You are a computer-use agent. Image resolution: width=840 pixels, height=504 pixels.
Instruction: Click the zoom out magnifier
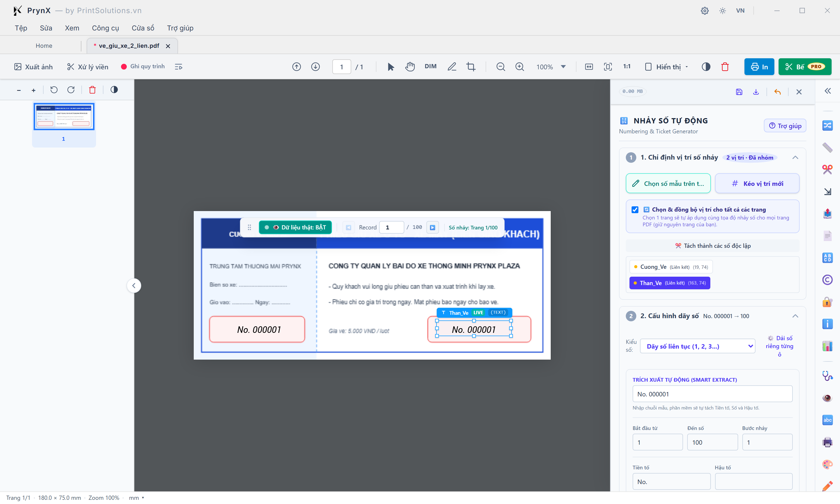(501, 67)
